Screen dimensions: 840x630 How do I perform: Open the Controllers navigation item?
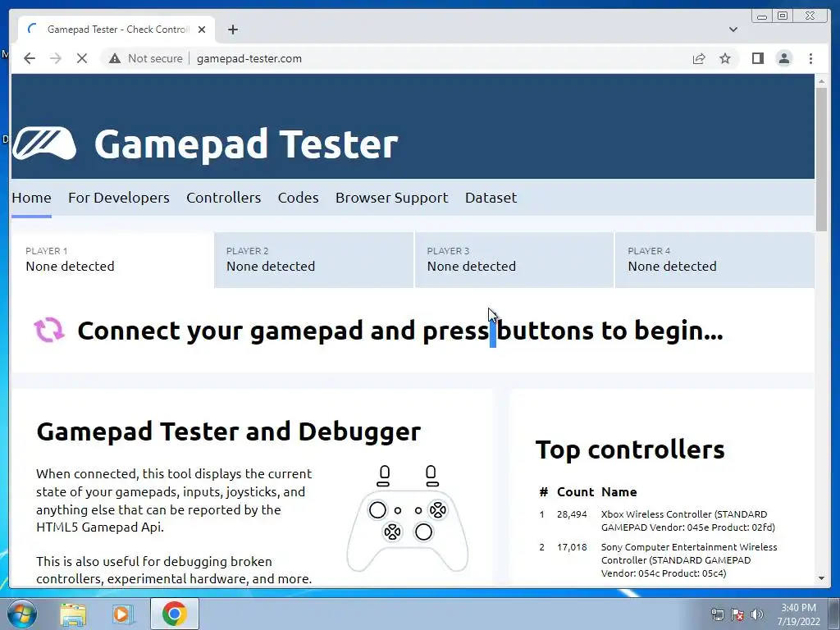pos(223,198)
